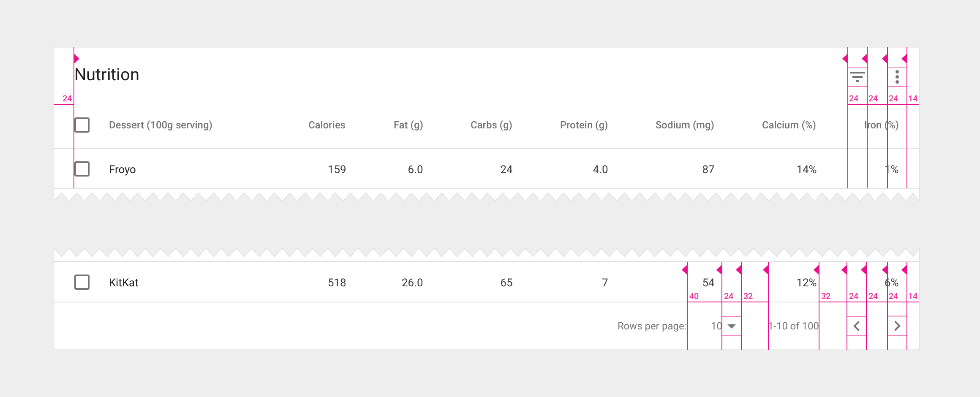The height and width of the screenshot is (397, 980).
Task: Sort by Calcium (%) column header
Action: [x=789, y=125]
